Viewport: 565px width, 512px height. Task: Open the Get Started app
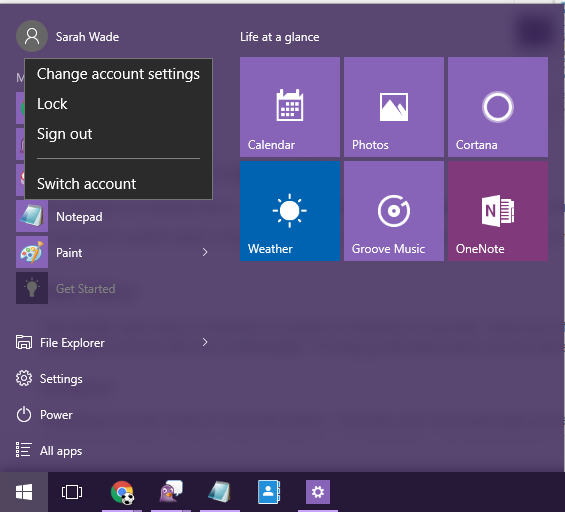tap(114, 288)
